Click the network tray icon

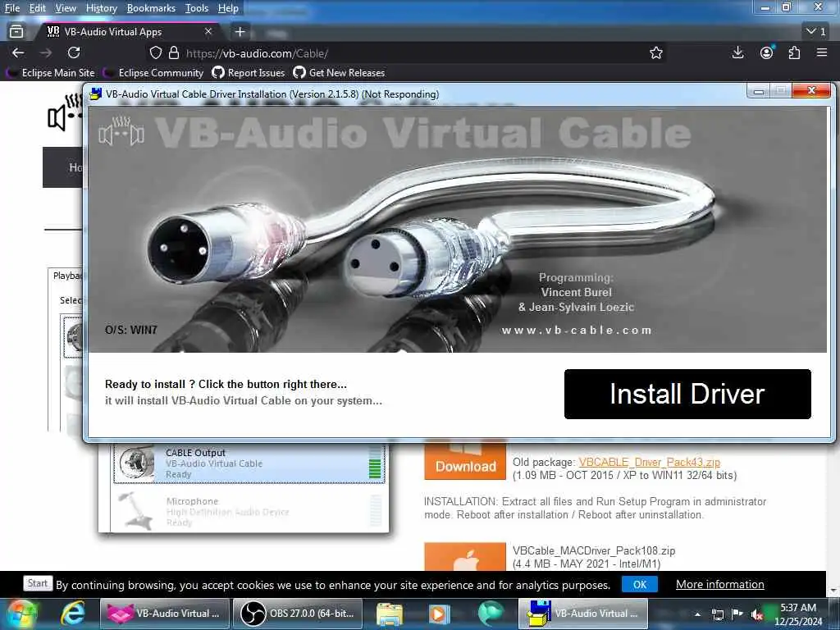717,614
